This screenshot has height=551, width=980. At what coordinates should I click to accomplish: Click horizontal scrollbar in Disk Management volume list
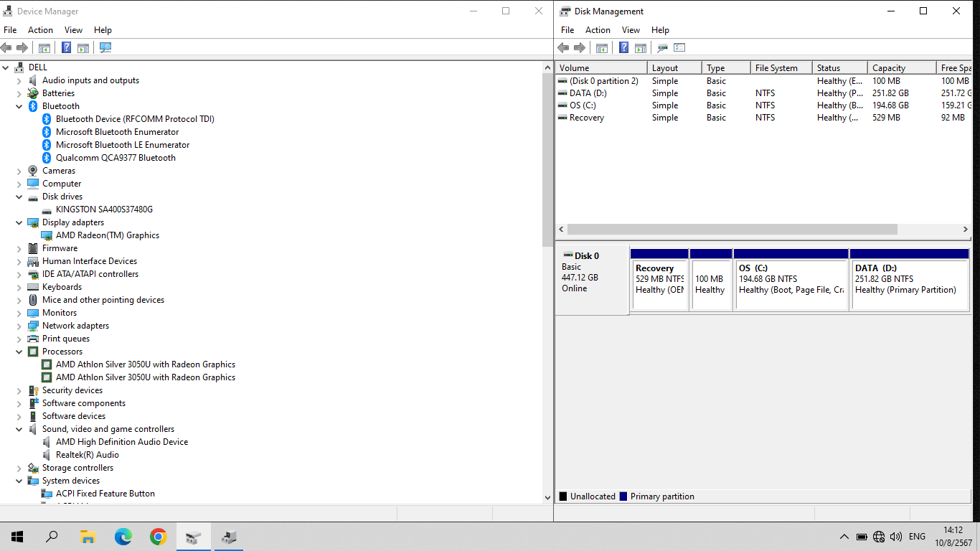point(732,230)
